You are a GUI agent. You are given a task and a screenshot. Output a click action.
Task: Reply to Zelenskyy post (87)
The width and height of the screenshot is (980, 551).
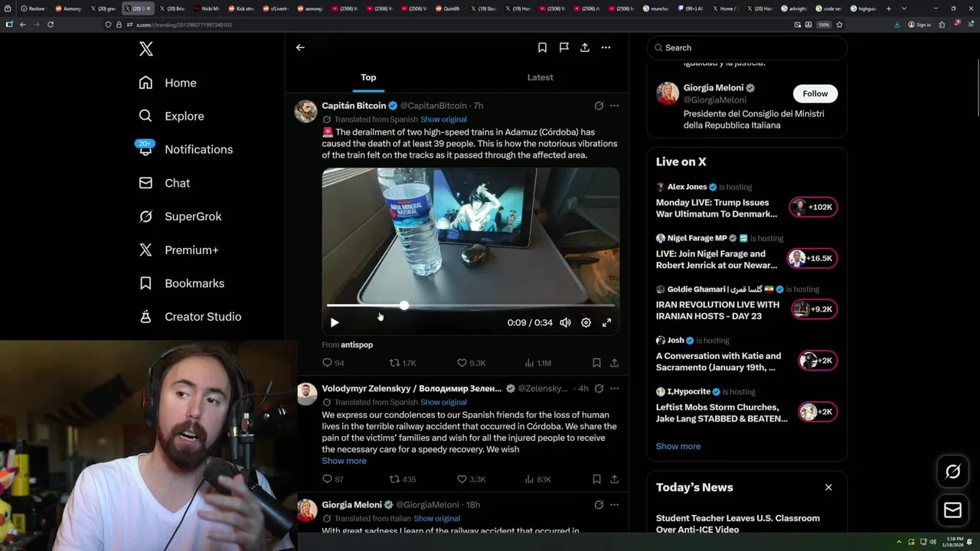tap(333, 479)
